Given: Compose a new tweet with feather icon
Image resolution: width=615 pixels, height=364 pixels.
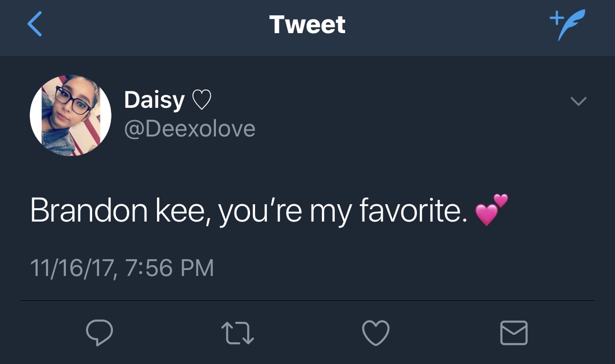Looking at the screenshot, I should coord(567,25).
